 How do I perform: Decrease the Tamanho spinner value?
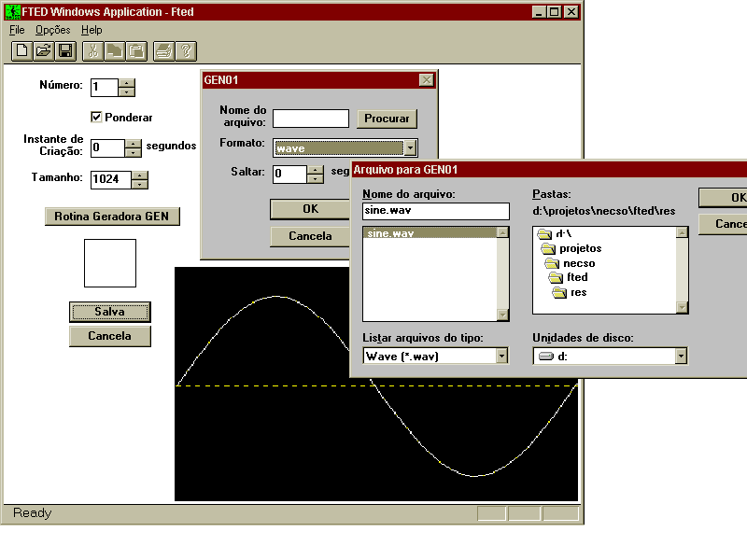click(139, 184)
